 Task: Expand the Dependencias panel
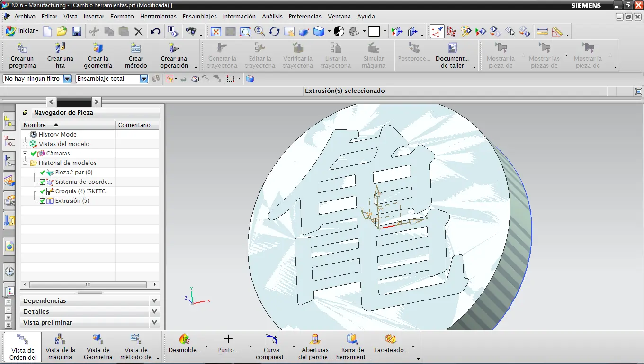154,300
